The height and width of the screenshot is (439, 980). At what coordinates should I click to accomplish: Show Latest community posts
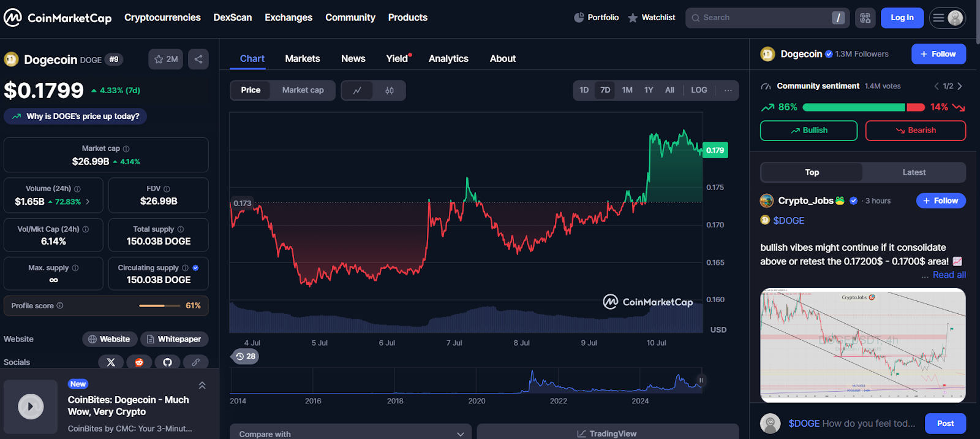(914, 172)
